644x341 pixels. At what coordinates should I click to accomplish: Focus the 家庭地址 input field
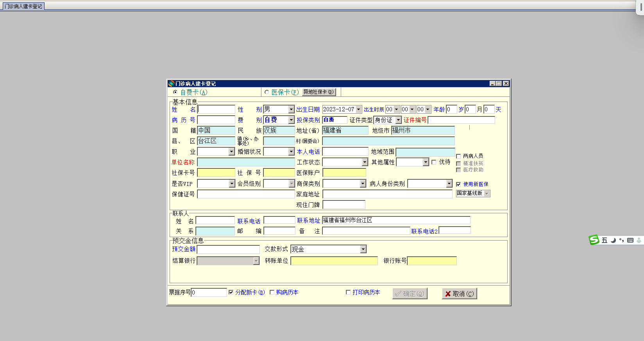388,194
